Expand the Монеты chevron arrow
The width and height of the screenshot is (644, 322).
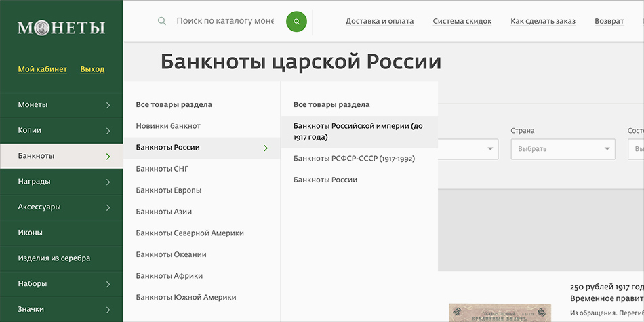[x=108, y=106]
